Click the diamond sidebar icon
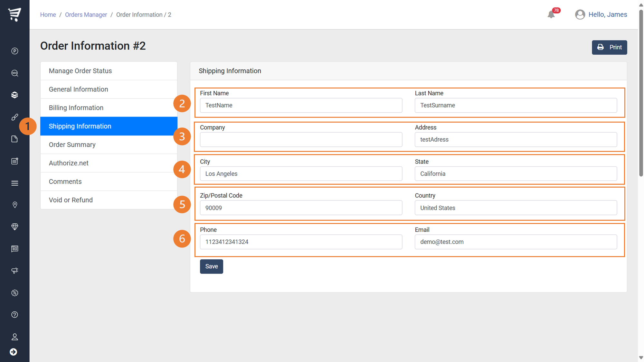 pos(14,227)
